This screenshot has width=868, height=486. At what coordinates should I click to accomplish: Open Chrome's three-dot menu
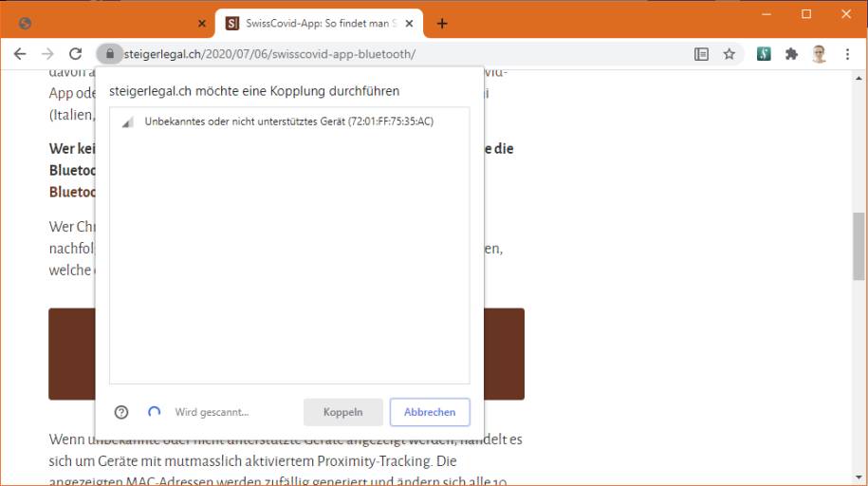pos(847,54)
